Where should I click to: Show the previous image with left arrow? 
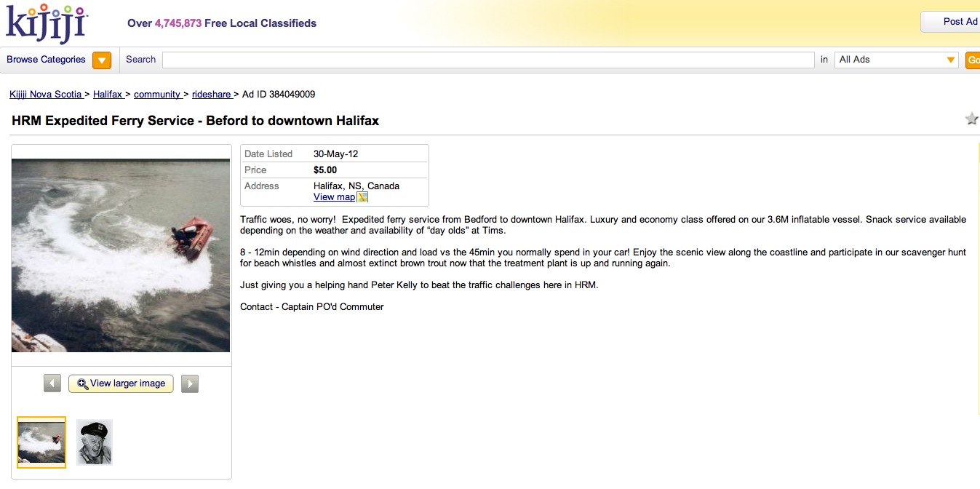(52, 383)
